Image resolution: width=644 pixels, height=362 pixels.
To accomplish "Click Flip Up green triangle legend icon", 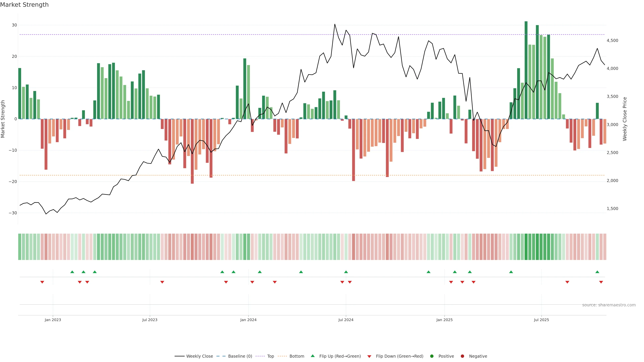I will (312, 356).
